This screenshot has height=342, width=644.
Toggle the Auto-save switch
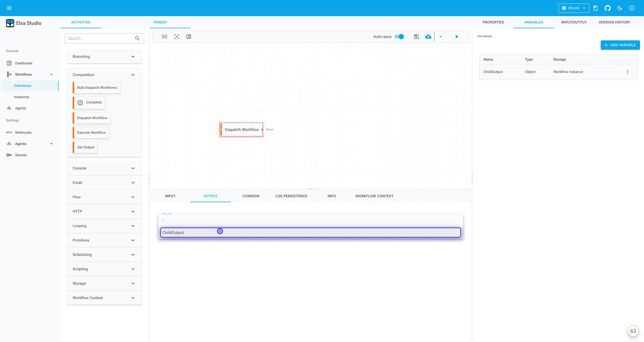click(x=399, y=37)
